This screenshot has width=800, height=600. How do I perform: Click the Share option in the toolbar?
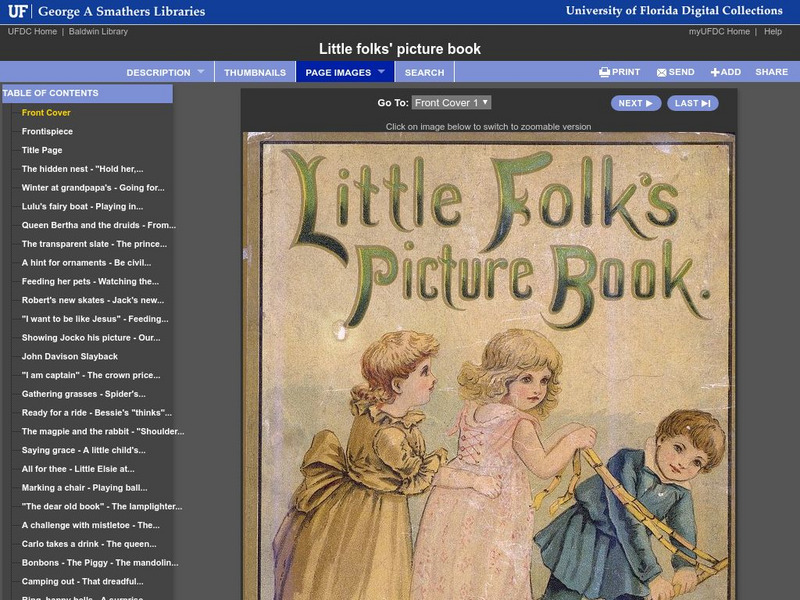pos(770,72)
